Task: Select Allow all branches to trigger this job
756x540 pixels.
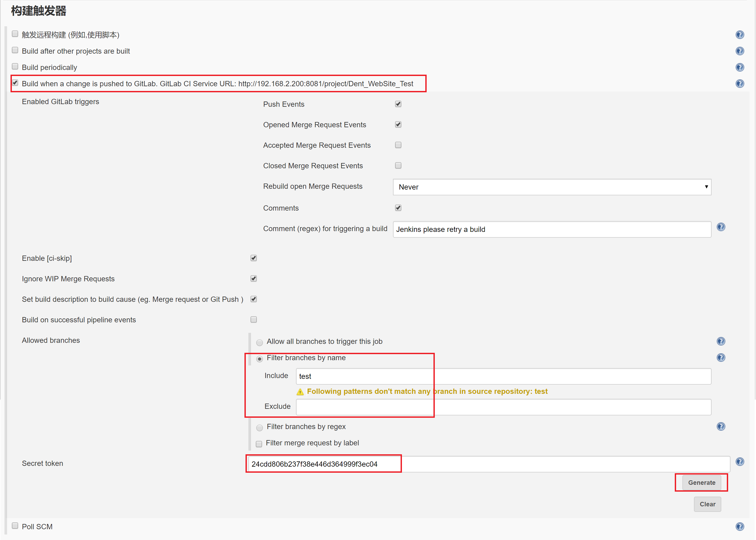Action: point(260,343)
